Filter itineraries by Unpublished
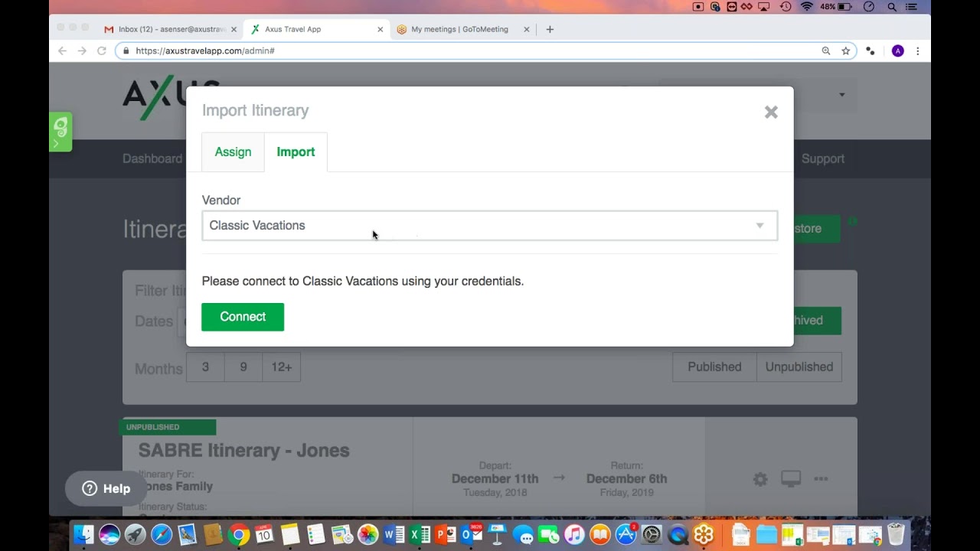This screenshot has height=551, width=980. (x=799, y=367)
